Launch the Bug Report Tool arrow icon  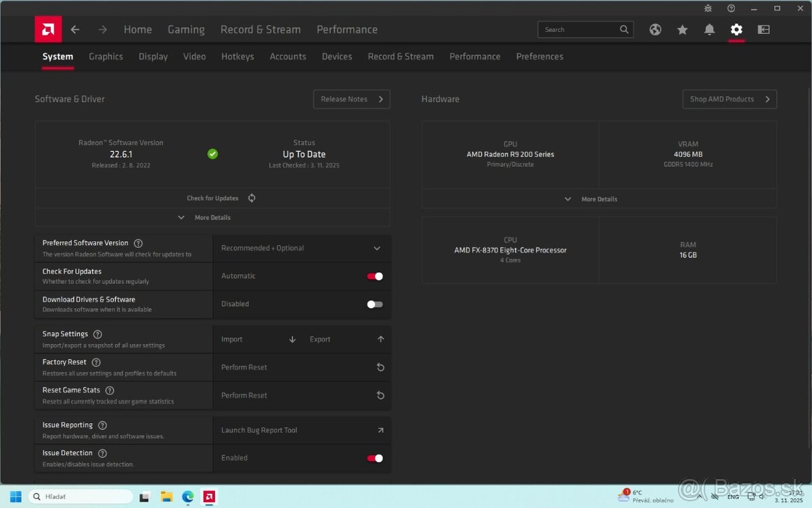coord(380,429)
